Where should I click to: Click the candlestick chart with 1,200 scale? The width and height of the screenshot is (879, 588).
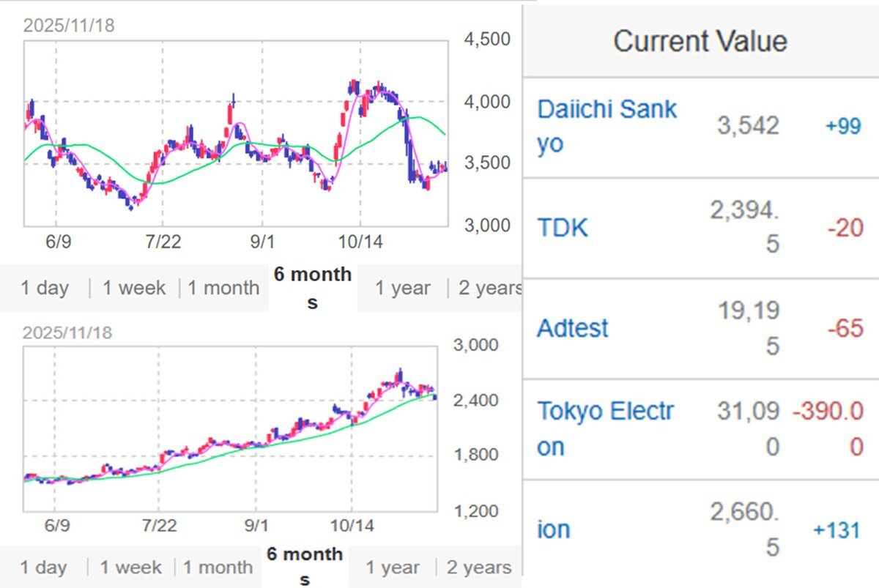(x=230, y=428)
